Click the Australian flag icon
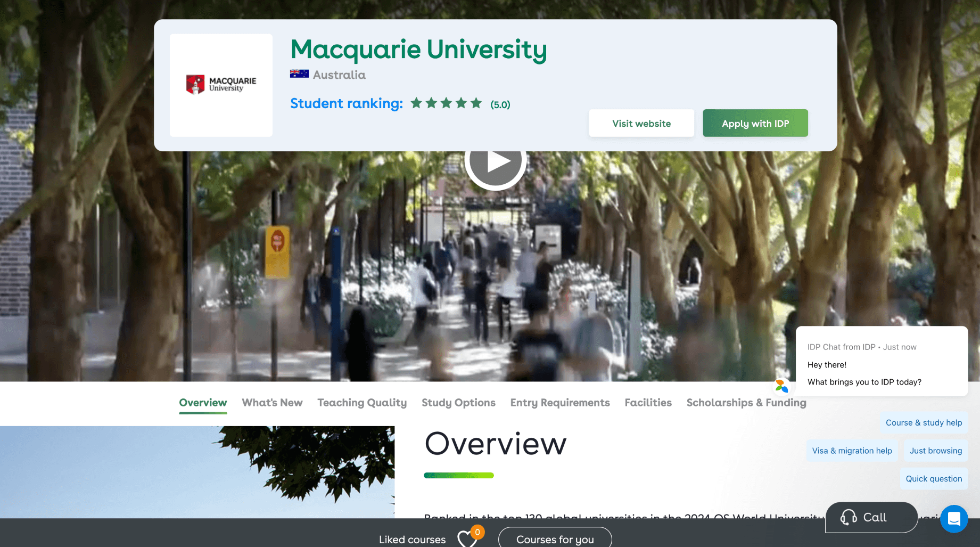Image resolution: width=980 pixels, height=547 pixels. (x=299, y=74)
